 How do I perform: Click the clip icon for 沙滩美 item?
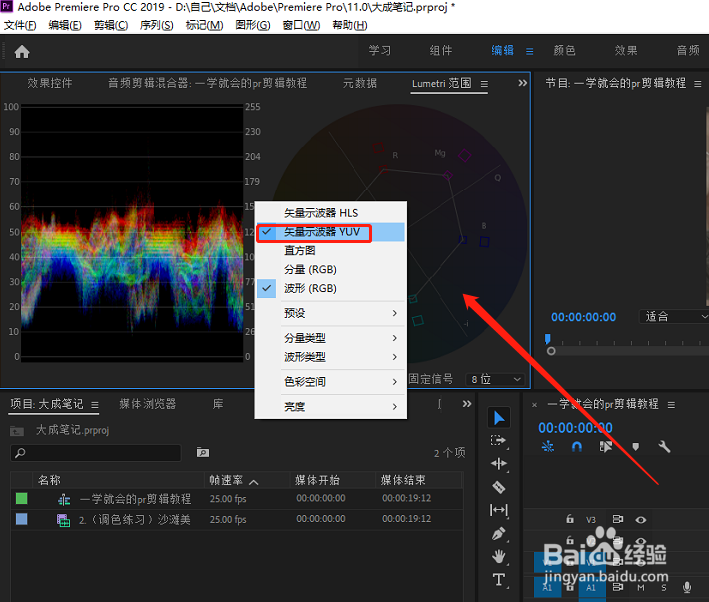click(63, 520)
